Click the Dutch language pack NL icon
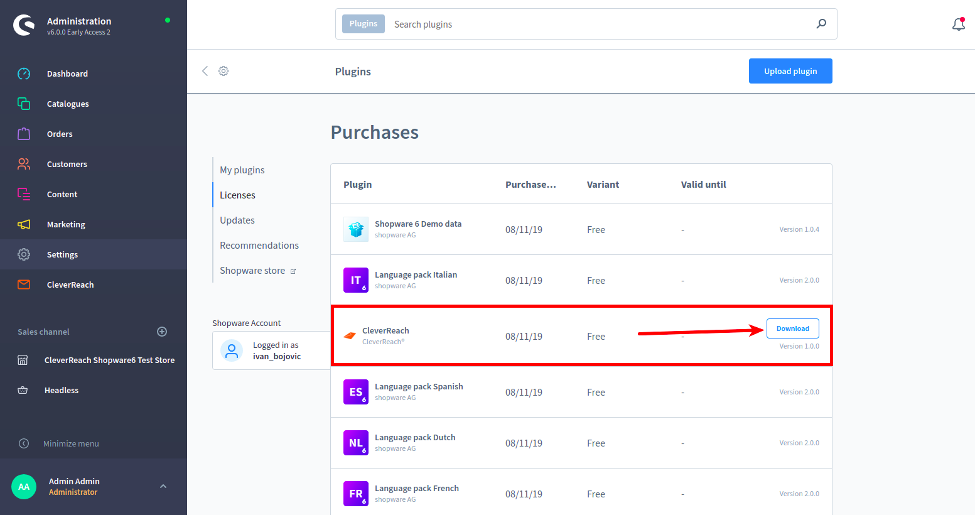Viewport: 977px width, 516px height. pyautogui.click(x=356, y=443)
